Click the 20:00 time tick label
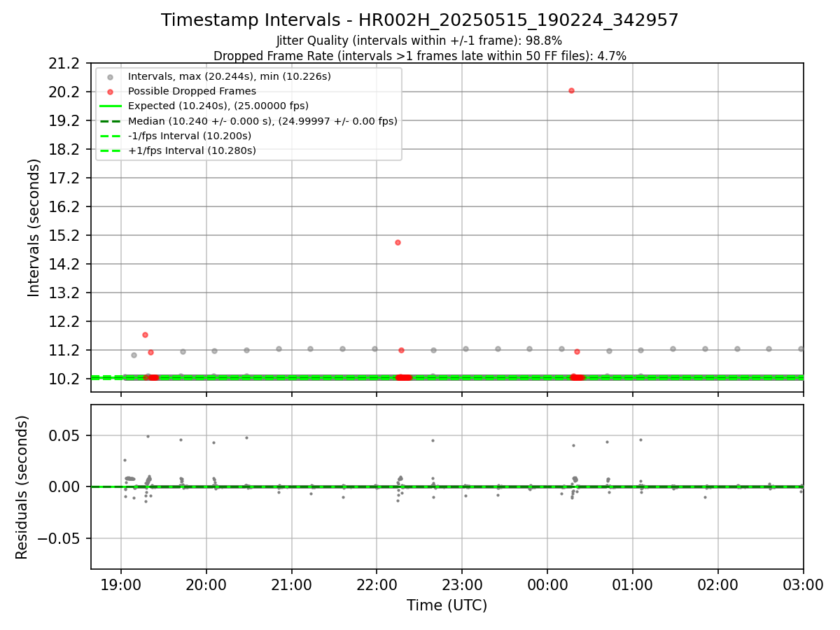The width and height of the screenshot is (840, 630). (x=206, y=584)
